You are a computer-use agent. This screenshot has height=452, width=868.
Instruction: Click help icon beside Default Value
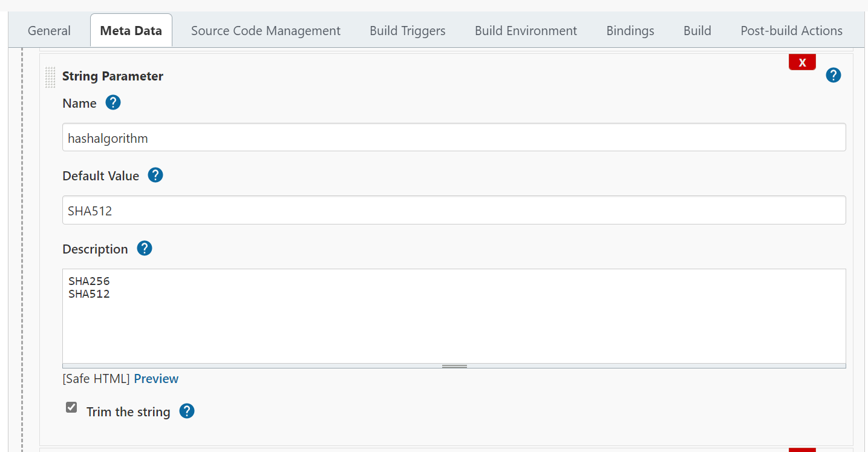pos(155,175)
